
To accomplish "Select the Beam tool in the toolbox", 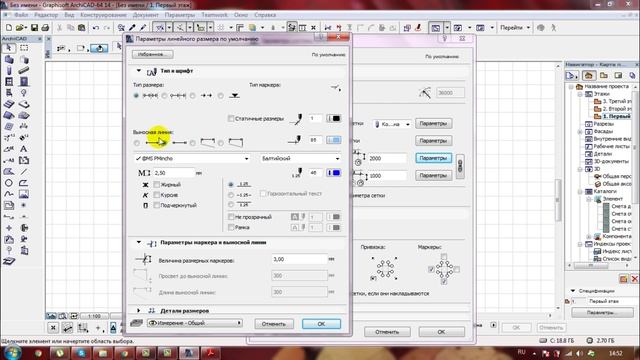I will pyautogui.click(x=24, y=71).
